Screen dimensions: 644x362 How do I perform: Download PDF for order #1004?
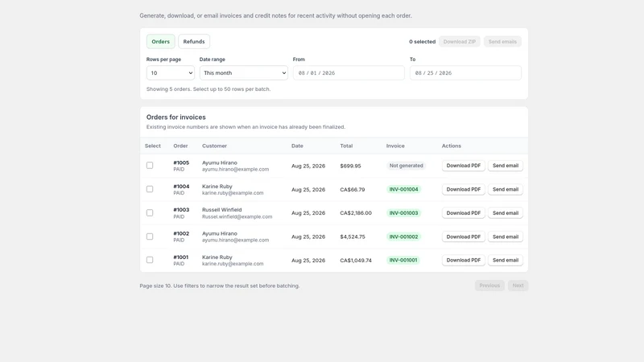pos(464,189)
